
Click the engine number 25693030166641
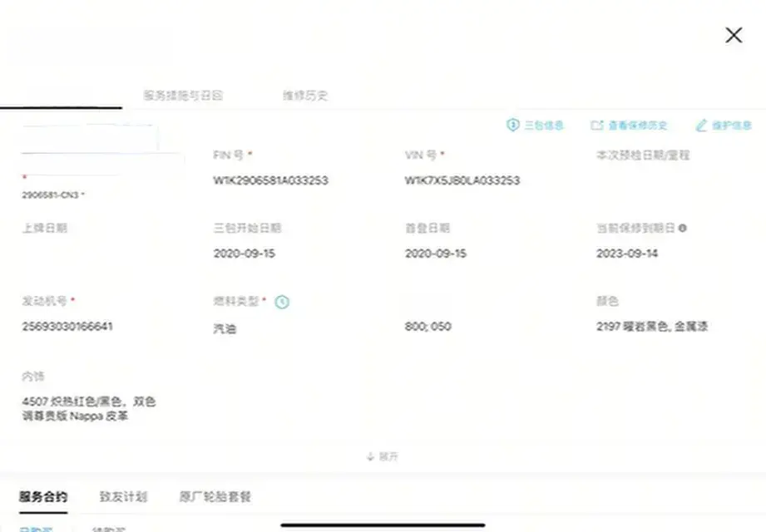[67, 327]
